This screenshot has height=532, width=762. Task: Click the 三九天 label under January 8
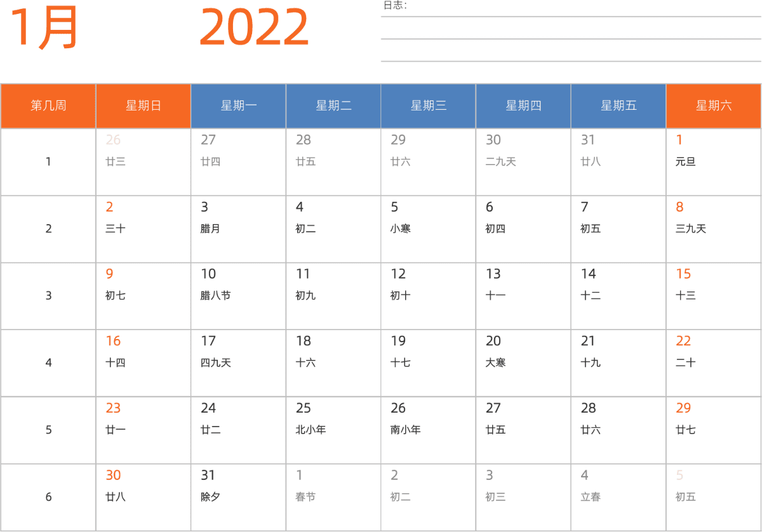click(x=691, y=229)
